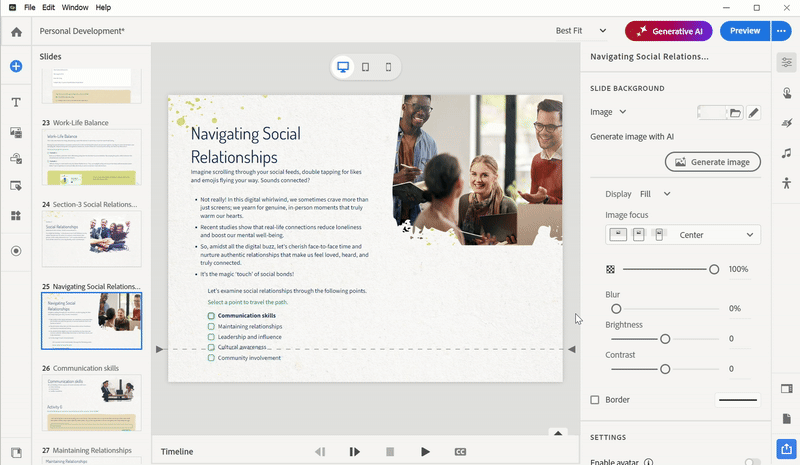The image size is (800, 465).
Task: Check the Maintaining relationships checkbox on slide
Action: pos(211,326)
